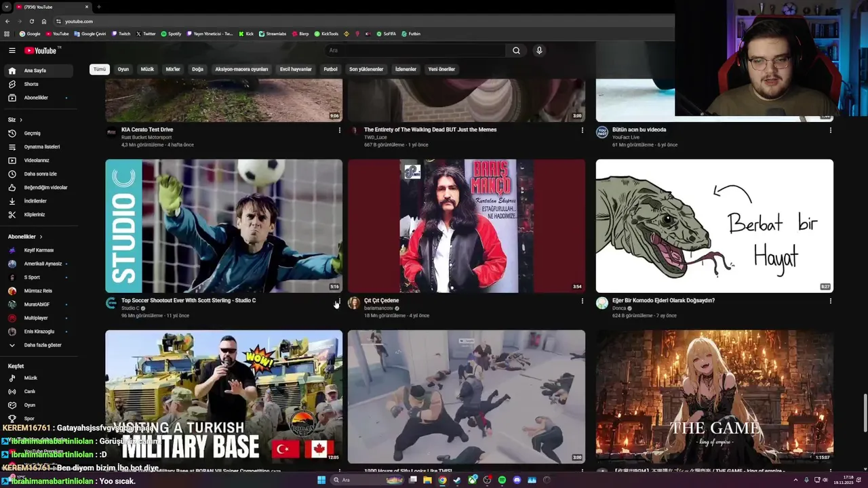Open Rust Bucket Motorsport channel link
This screenshot has height=488, width=868.
(146, 137)
